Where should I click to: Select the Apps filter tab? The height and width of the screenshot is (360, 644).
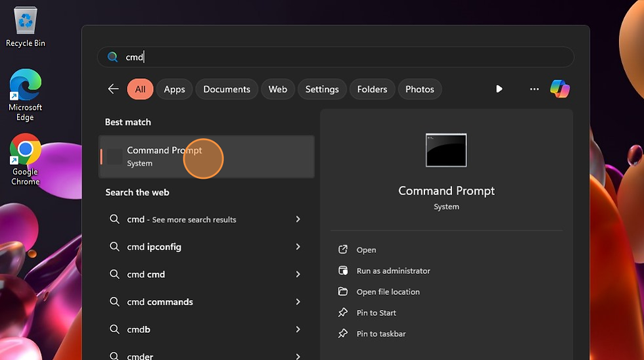(x=174, y=89)
